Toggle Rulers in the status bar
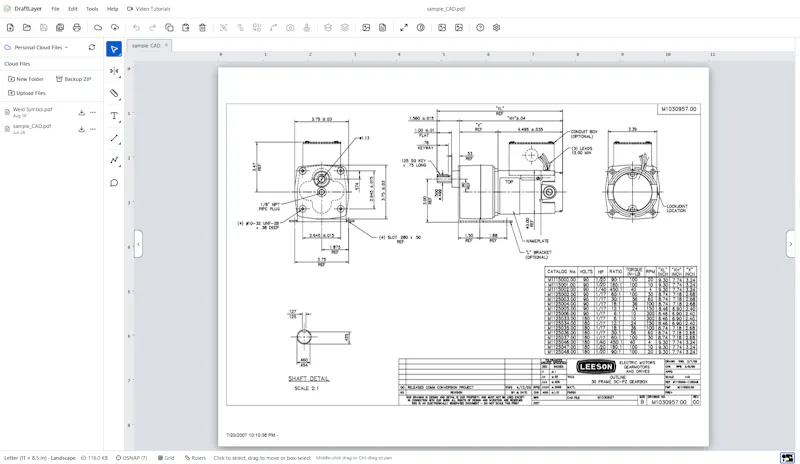 coord(195,458)
